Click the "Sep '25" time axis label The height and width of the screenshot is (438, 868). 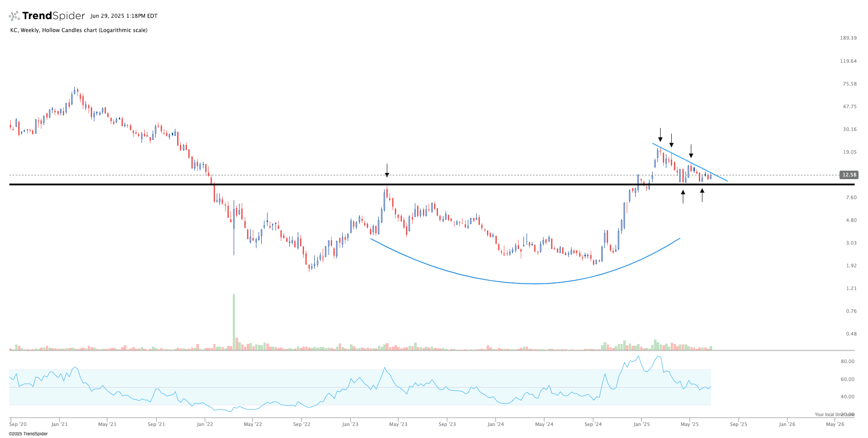click(x=738, y=424)
